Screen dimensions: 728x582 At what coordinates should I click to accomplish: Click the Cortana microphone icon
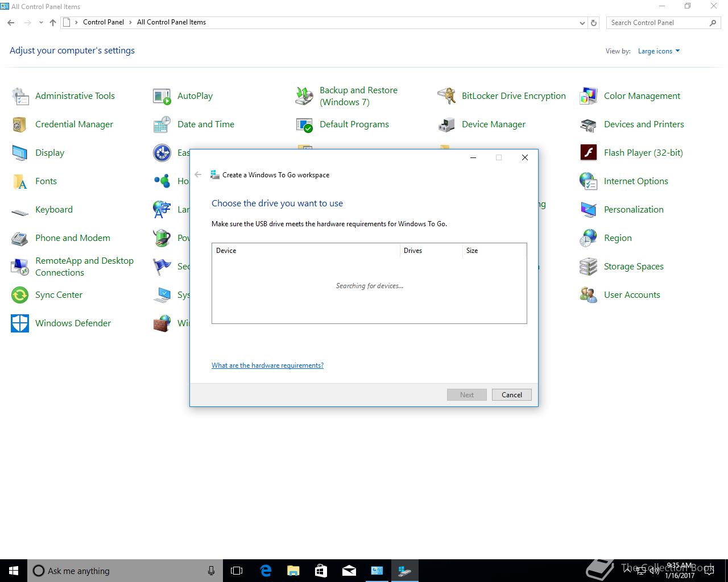coord(211,571)
